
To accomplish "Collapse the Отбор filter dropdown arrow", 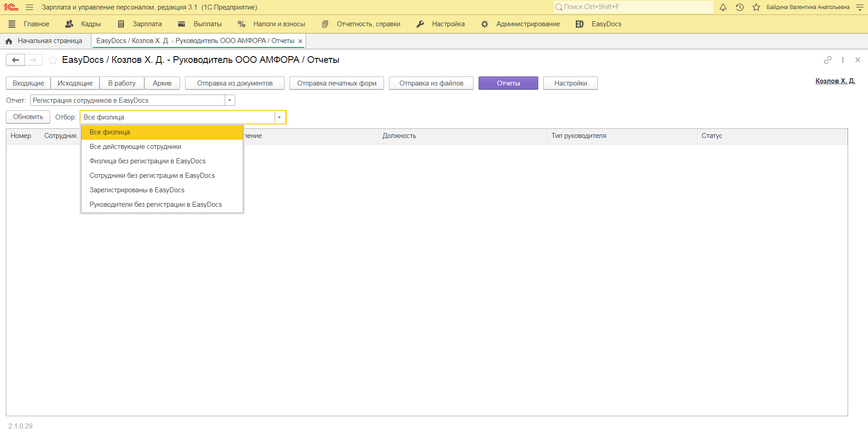I will (280, 117).
